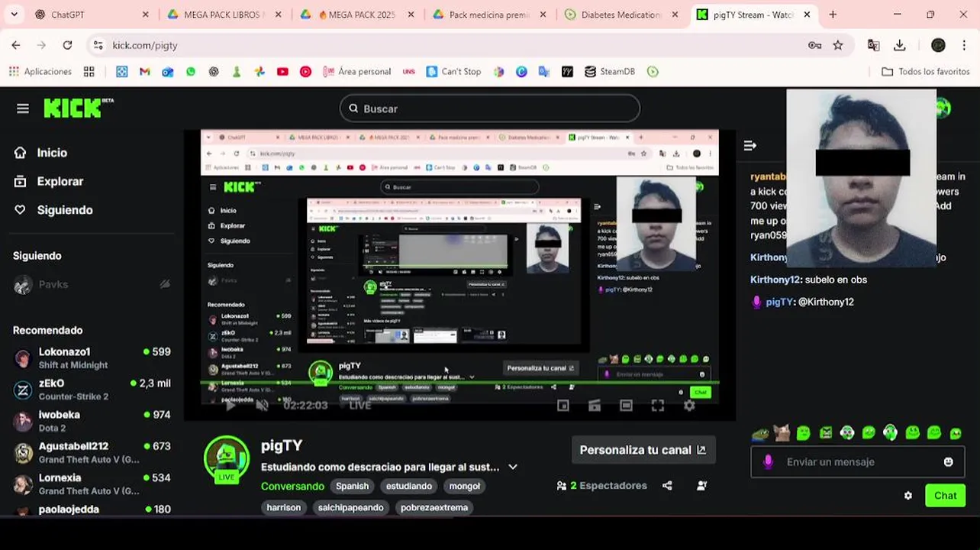The image size is (980, 550).
Task: Click Personaliza tu canal button
Action: pos(643,450)
